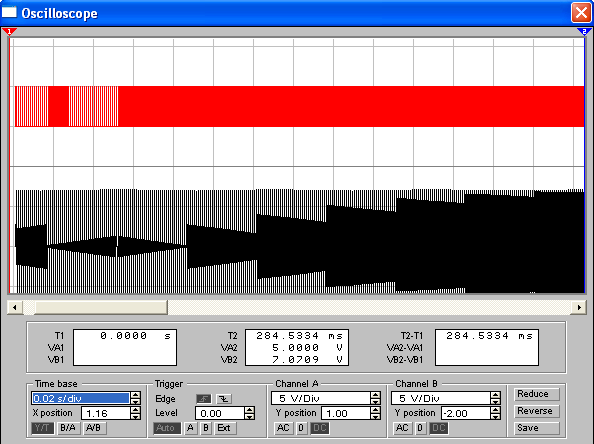The width and height of the screenshot is (594, 444).
Task: Increase the trigger Level value
Action: pyautogui.click(x=249, y=410)
